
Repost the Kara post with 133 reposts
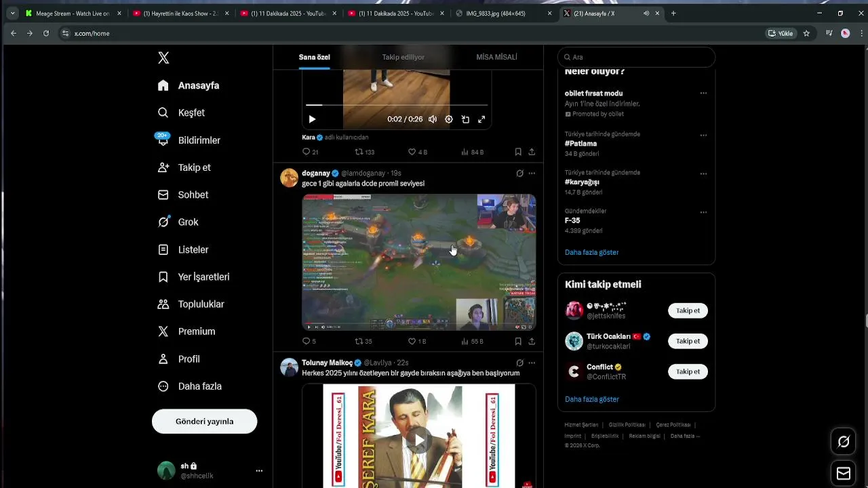[x=365, y=152]
